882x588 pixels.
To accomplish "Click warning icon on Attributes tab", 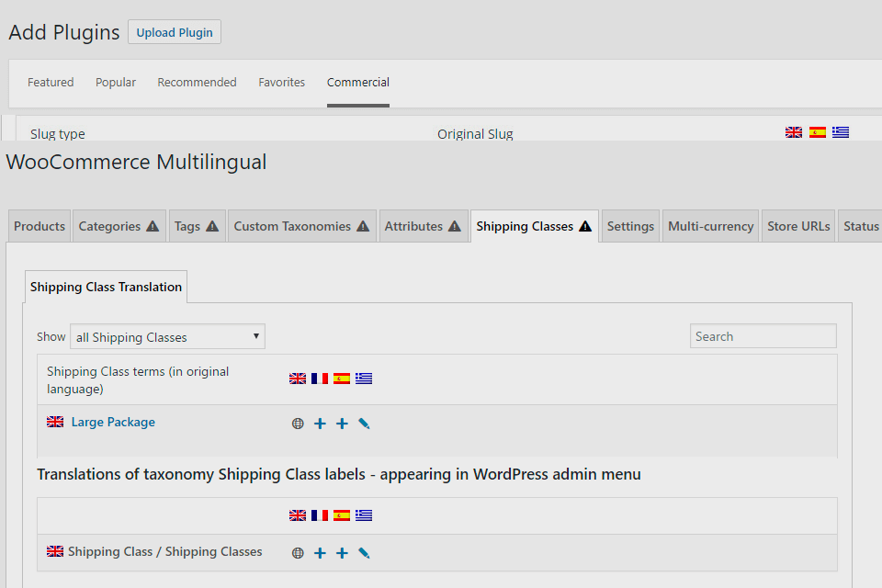I will 455,226.
